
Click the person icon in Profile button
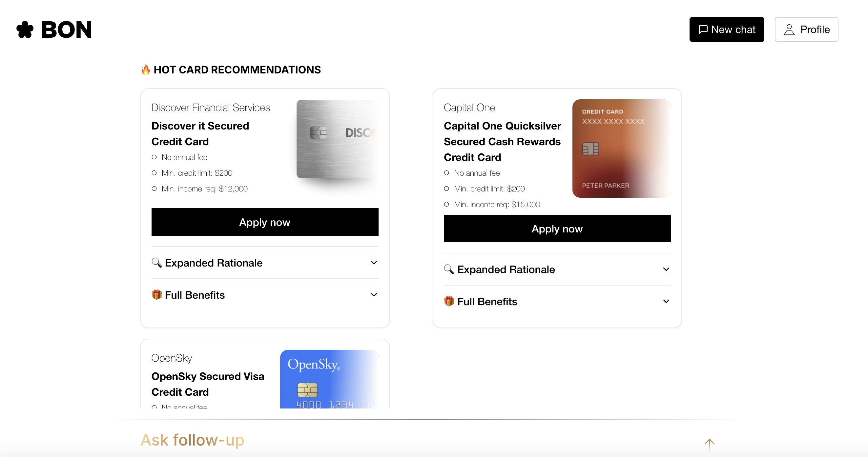point(789,30)
